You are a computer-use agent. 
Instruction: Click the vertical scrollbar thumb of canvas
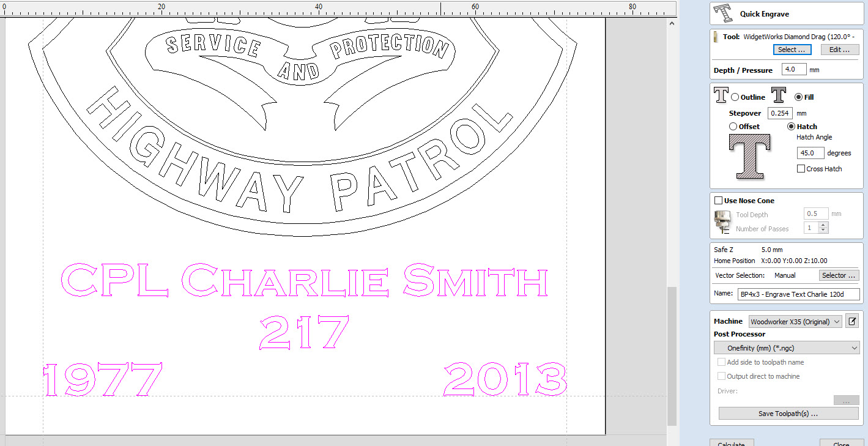[672, 356]
